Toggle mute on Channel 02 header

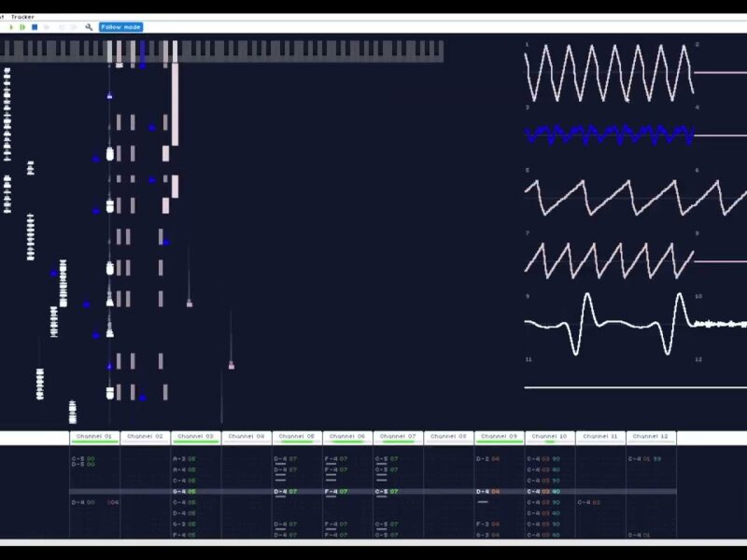[146, 438]
